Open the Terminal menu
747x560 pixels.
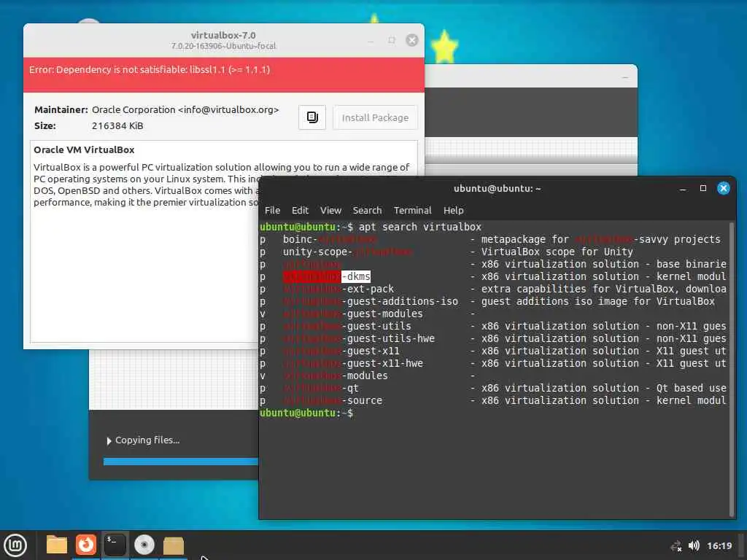tap(413, 210)
